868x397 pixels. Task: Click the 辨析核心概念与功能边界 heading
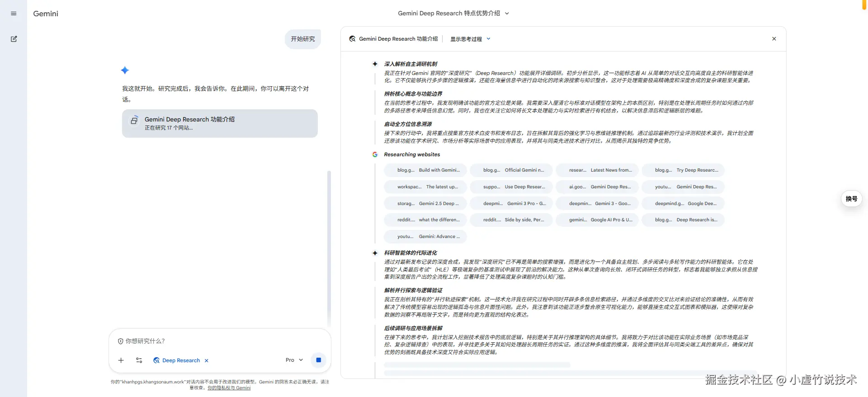(x=413, y=94)
